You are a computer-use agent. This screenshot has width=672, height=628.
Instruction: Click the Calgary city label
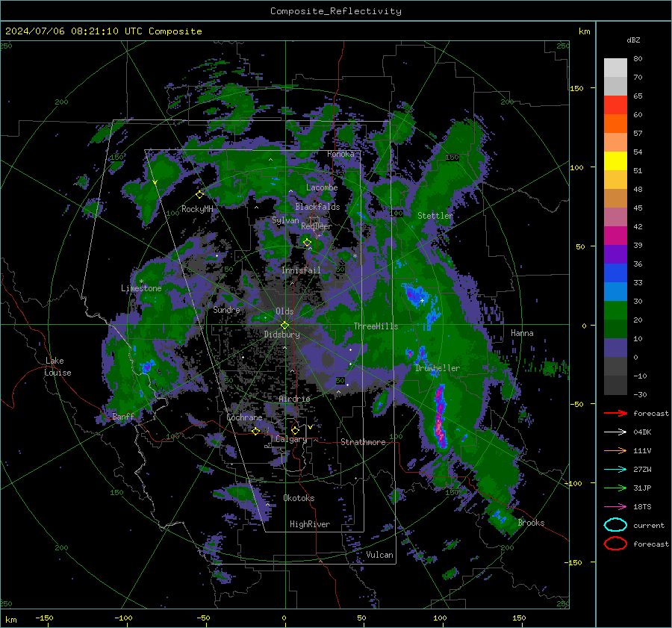(291, 439)
